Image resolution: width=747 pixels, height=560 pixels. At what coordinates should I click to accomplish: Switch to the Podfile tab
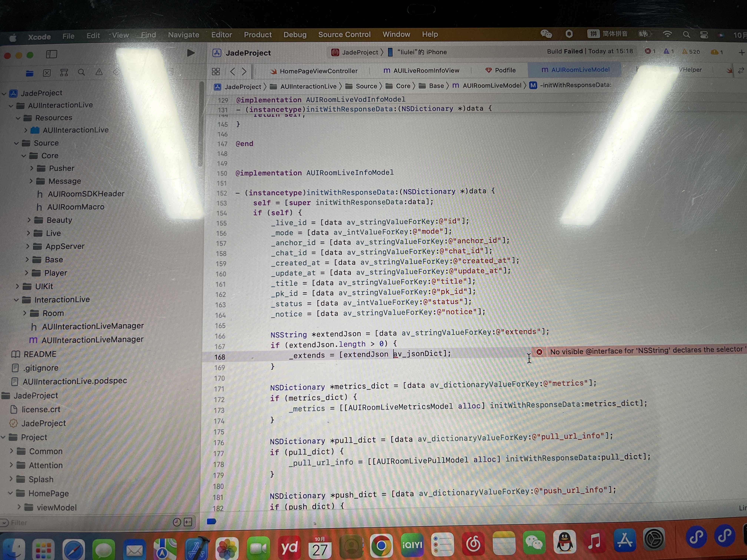coord(500,70)
